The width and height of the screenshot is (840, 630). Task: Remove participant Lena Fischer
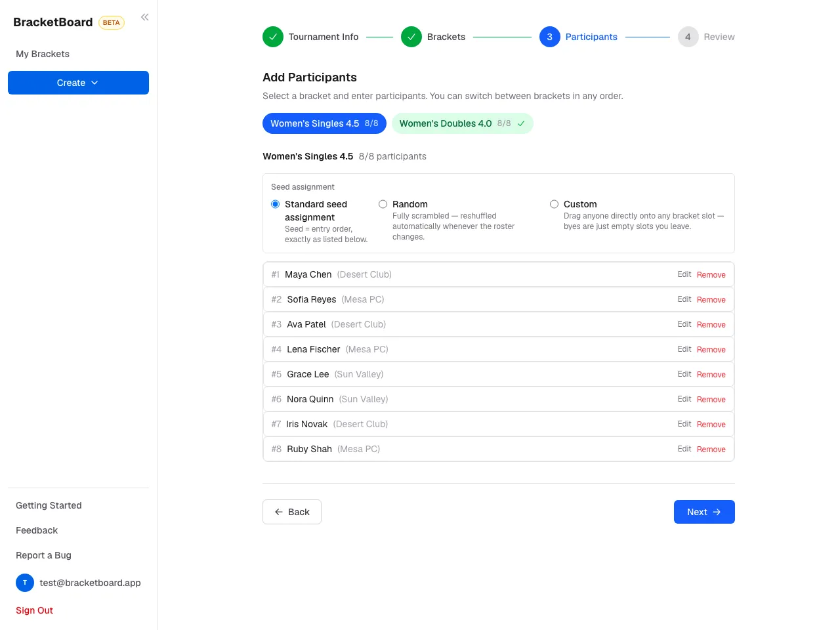click(x=711, y=350)
